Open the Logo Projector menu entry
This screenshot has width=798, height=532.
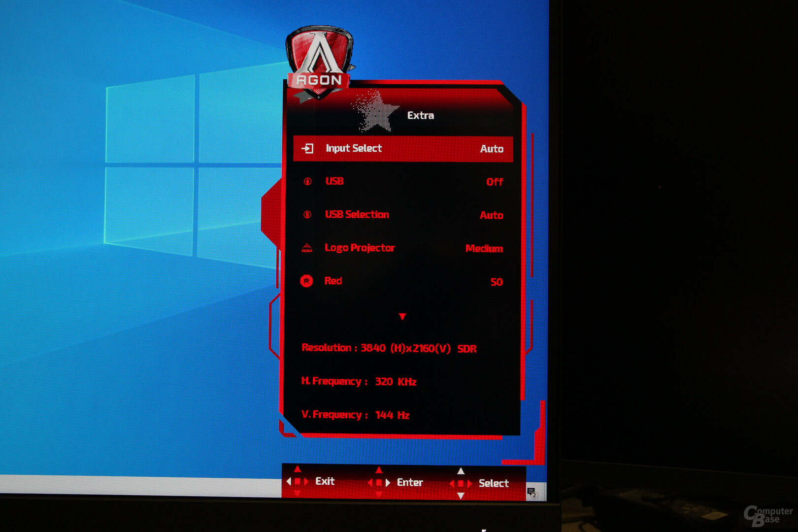pyautogui.click(x=360, y=248)
